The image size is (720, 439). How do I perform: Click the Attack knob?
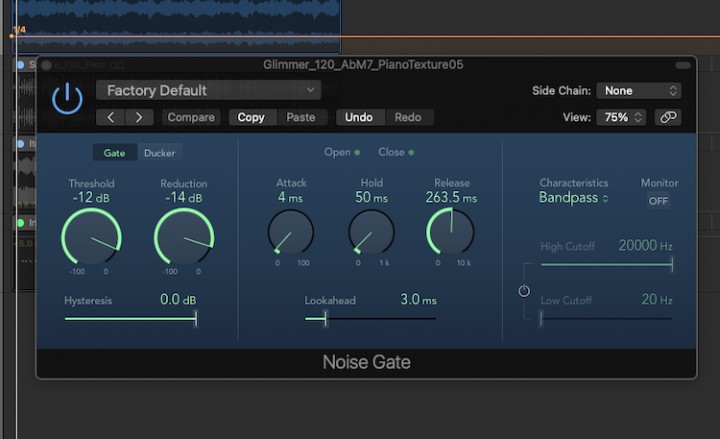click(291, 232)
